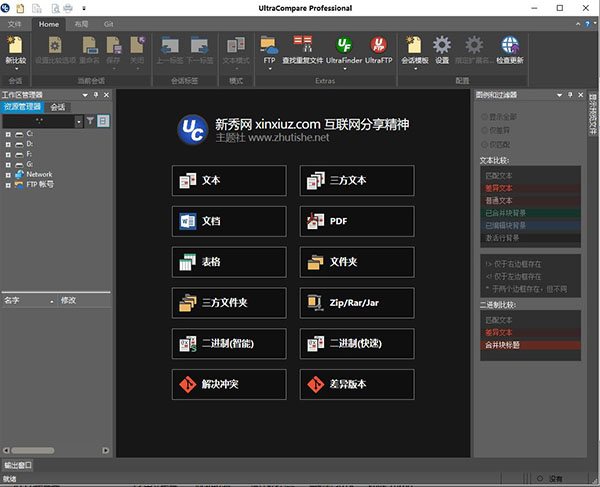Open the 文件 menu tab
Screen dimensions: 600x487
pos(15,24)
